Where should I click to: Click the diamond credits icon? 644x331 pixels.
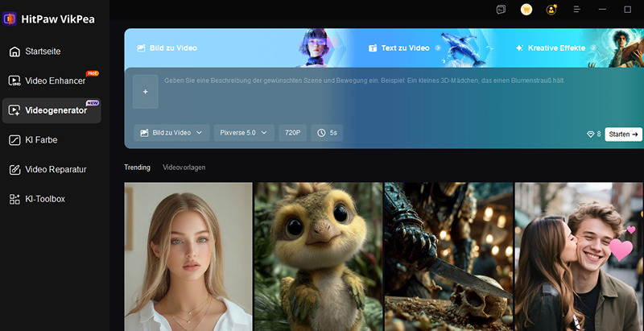click(x=591, y=134)
